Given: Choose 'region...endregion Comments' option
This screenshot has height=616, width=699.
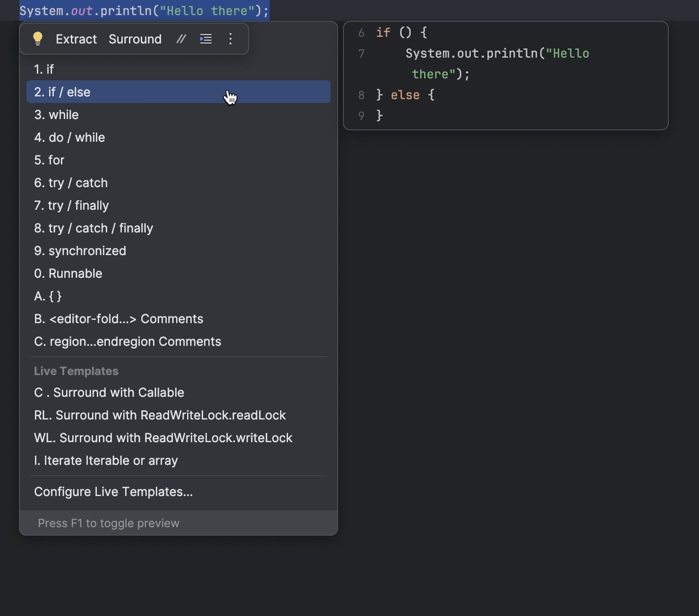Looking at the screenshot, I should (128, 342).
